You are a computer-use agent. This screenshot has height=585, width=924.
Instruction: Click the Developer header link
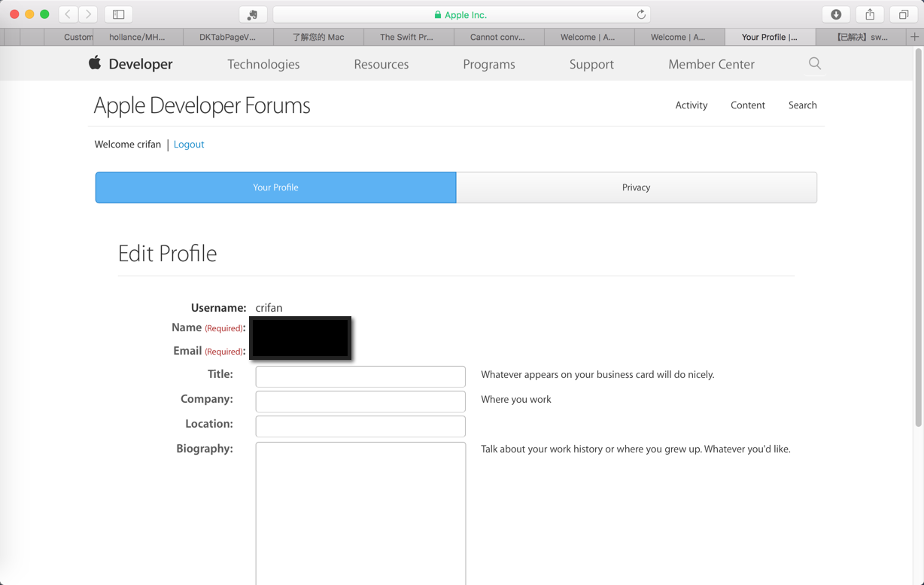coord(141,64)
